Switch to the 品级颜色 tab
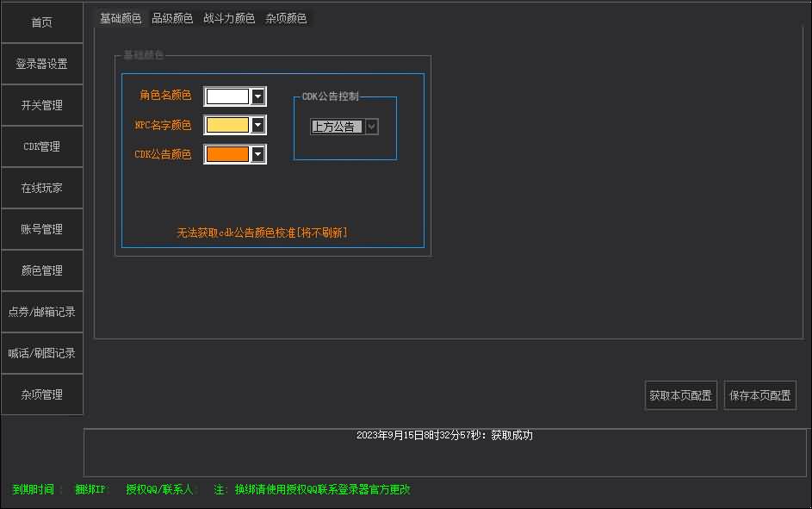Image resolution: width=812 pixels, height=509 pixels. click(170, 17)
